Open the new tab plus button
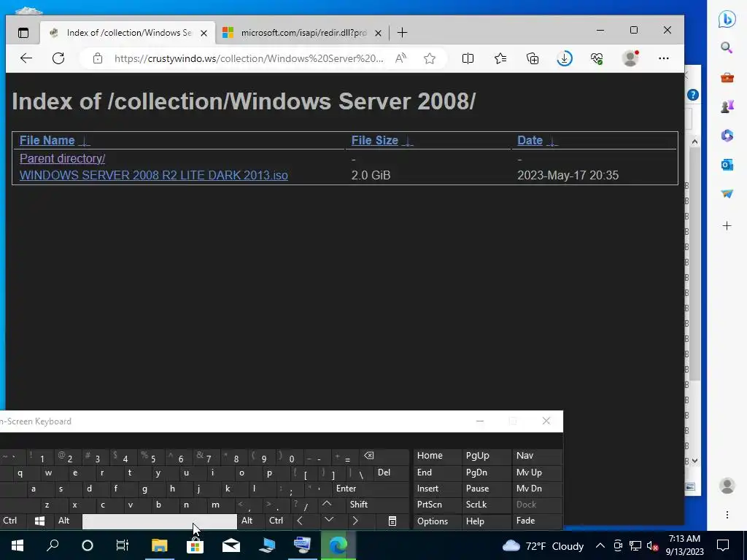This screenshot has width=747, height=560. click(x=402, y=32)
